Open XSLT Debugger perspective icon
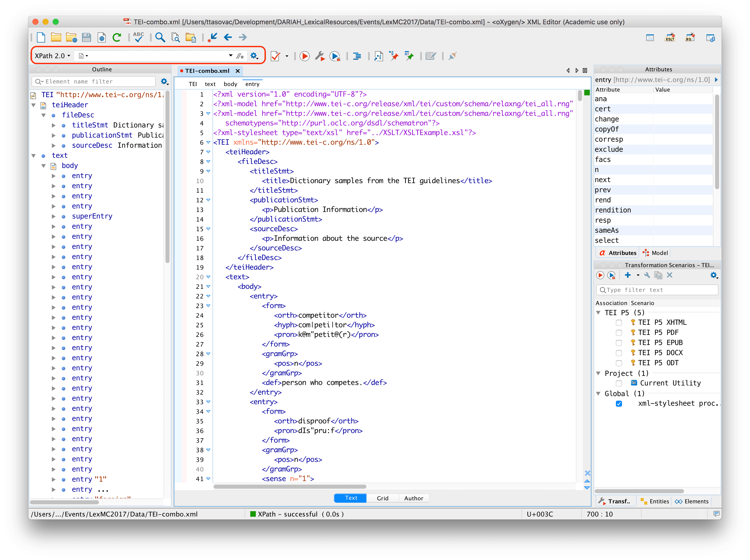 click(670, 38)
